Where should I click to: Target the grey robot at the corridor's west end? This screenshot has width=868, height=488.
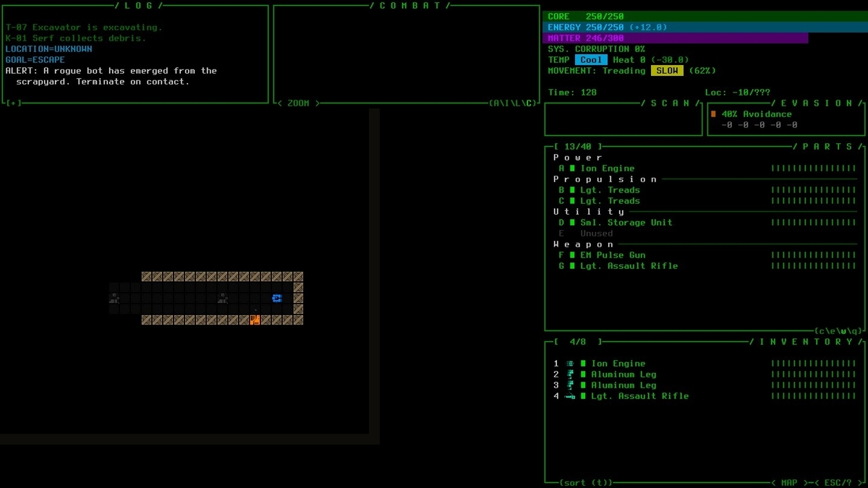point(114,298)
